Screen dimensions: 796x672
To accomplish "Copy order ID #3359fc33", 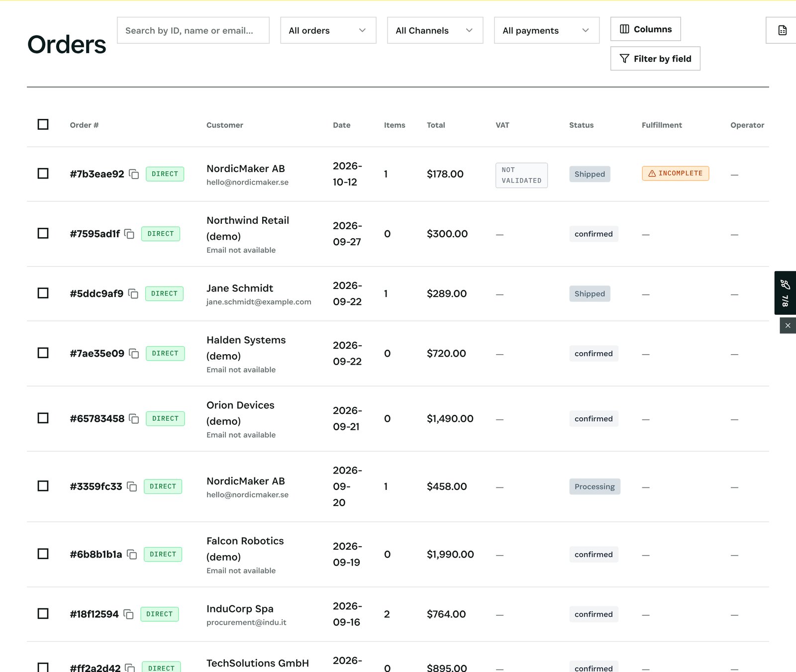I will tap(132, 486).
